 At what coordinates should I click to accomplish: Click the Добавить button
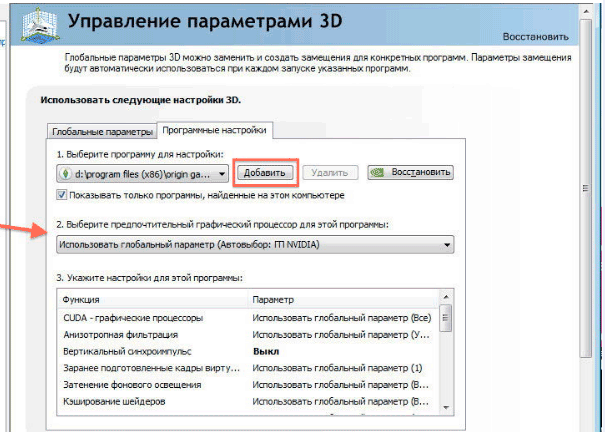pyautogui.click(x=264, y=172)
